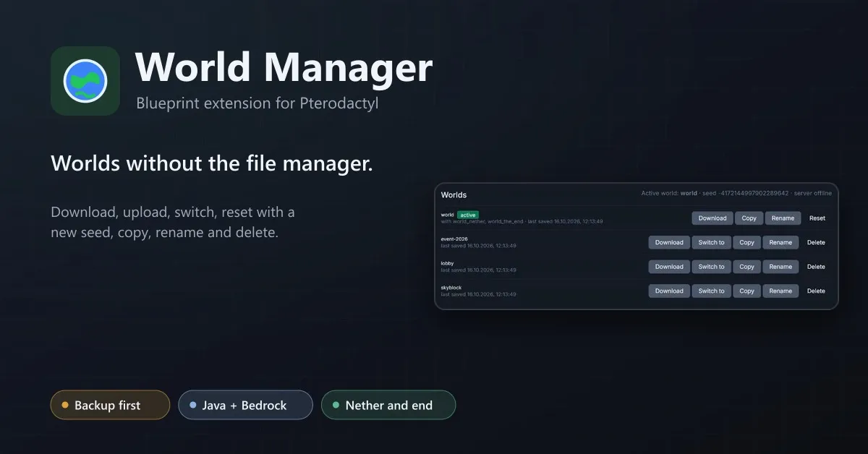Download the lobby world
The width and height of the screenshot is (868, 454).
(669, 267)
